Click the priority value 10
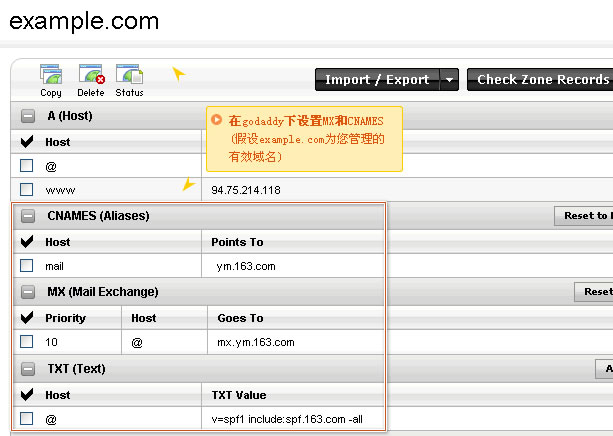 coord(51,343)
